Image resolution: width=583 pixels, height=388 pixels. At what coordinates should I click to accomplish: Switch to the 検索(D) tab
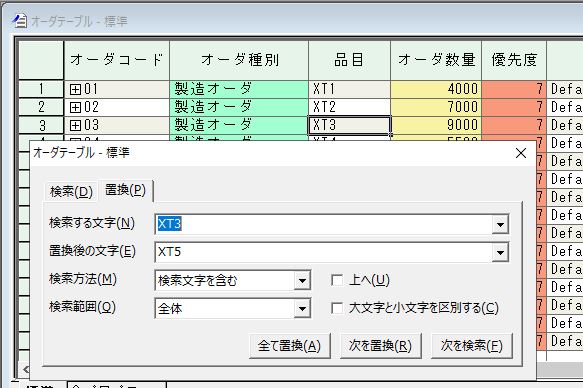pos(71,192)
